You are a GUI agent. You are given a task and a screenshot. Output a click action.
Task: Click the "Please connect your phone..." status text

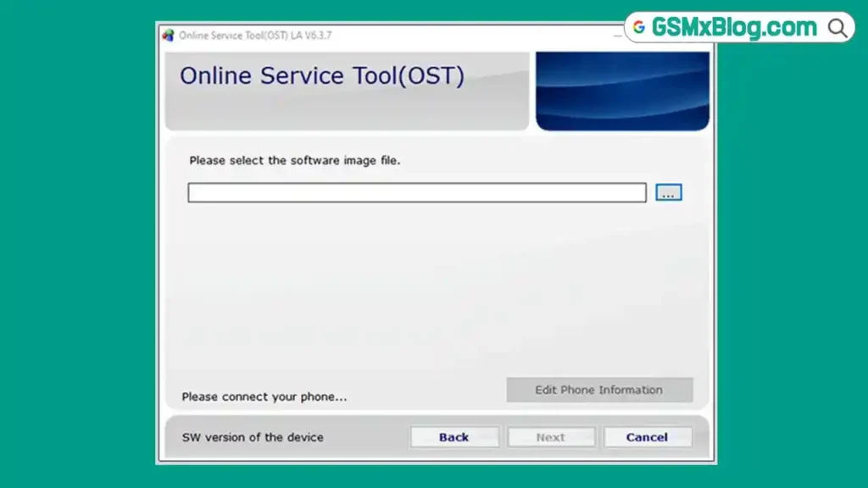(264, 396)
